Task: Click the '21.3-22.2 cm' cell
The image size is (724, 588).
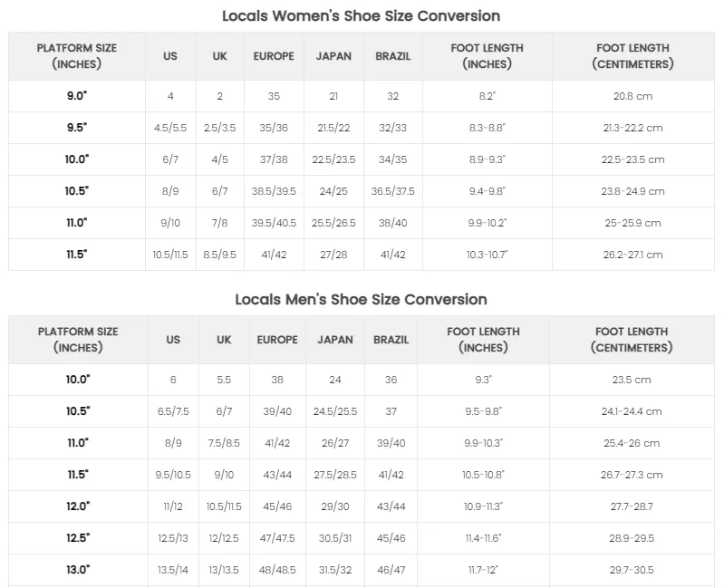Action: click(632, 128)
